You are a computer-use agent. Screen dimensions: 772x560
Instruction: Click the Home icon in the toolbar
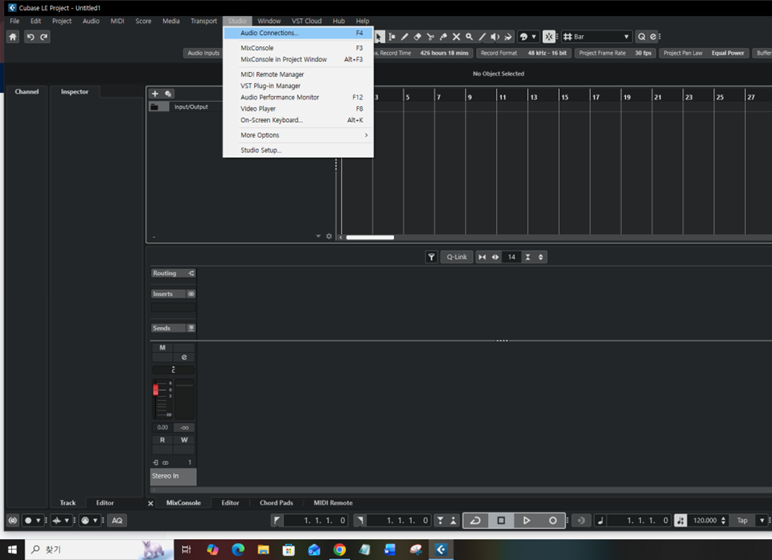tap(12, 37)
